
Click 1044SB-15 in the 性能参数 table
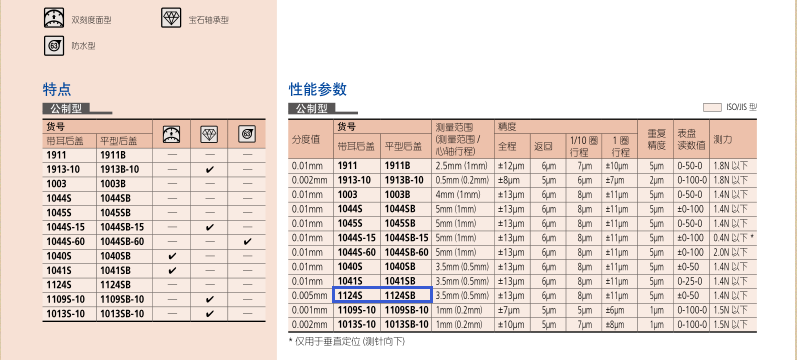click(x=407, y=237)
